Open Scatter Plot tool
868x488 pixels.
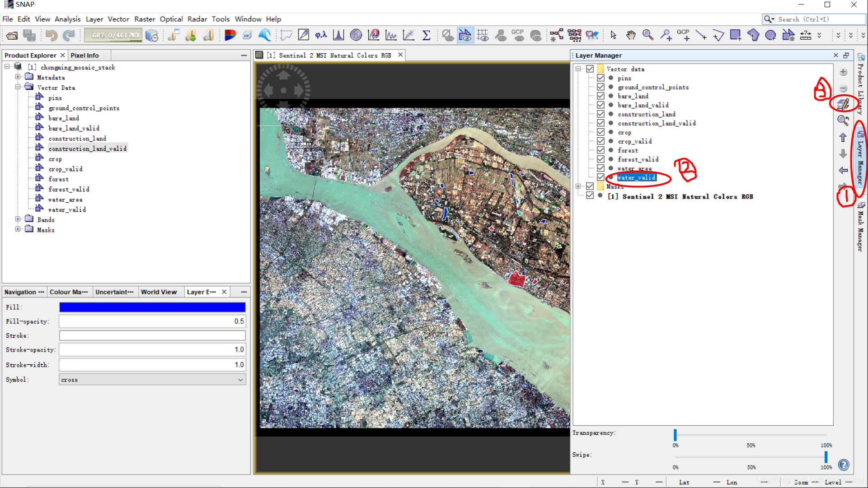click(x=408, y=35)
